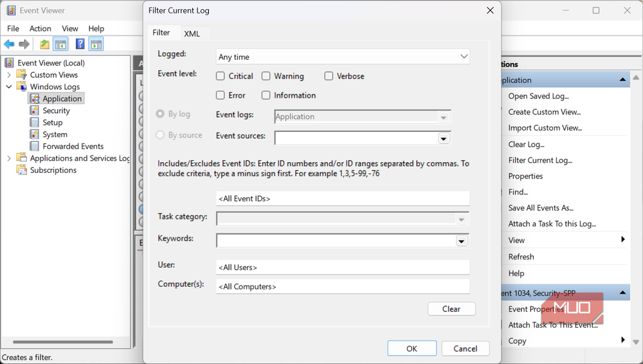Click the Subscriptions icon in the tree
Image resolution: width=643 pixels, height=364 pixels.
[x=21, y=170]
